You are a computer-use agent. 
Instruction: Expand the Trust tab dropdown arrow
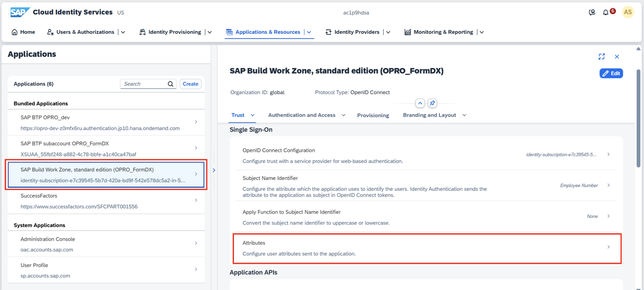tap(253, 115)
